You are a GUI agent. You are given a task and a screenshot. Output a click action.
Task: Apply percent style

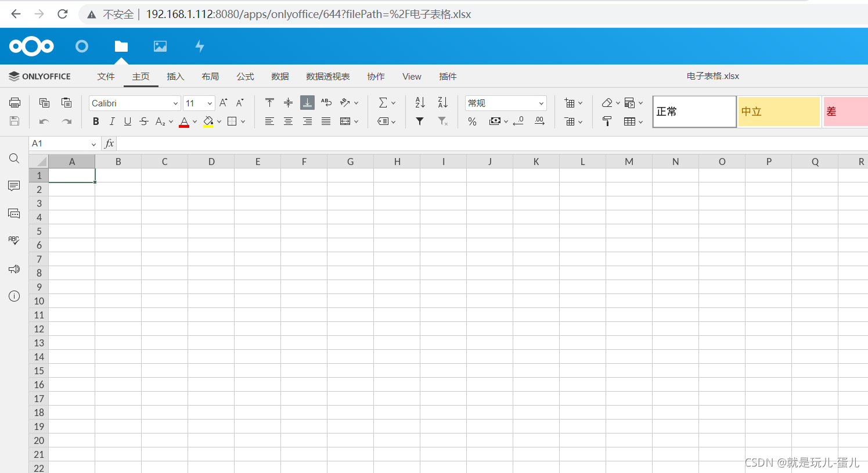point(473,121)
